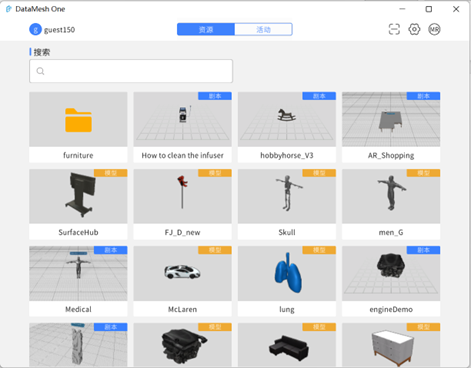471x368 pixels.
Task: Open the furniture folder
Action: 78,127
